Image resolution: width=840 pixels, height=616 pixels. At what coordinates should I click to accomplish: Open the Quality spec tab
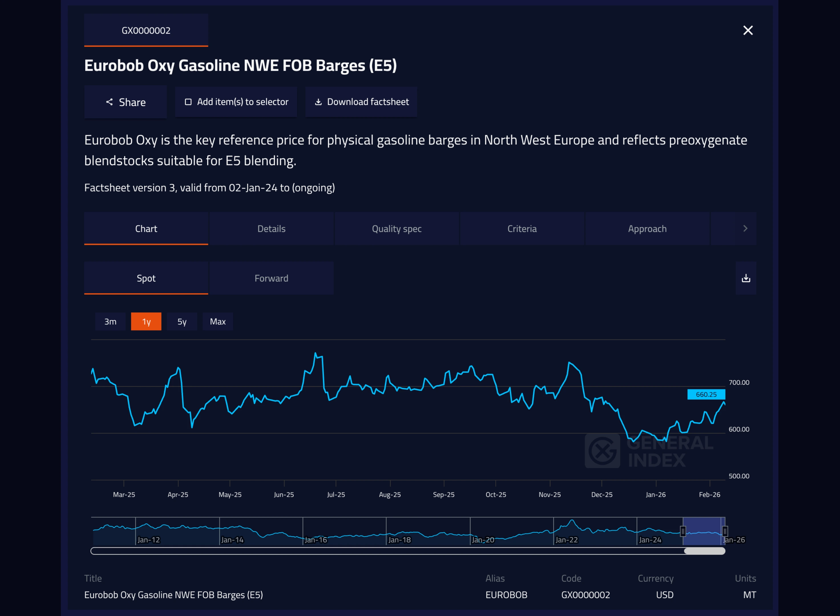point(397,229)
